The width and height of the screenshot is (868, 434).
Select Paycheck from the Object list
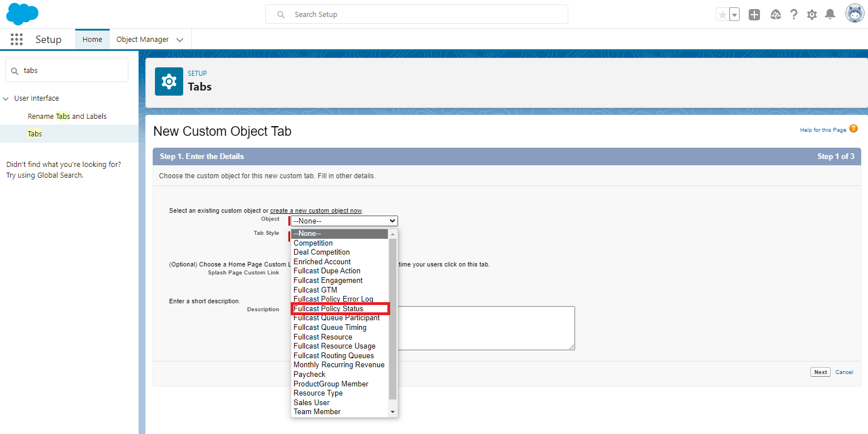click(x=340, y=375)
